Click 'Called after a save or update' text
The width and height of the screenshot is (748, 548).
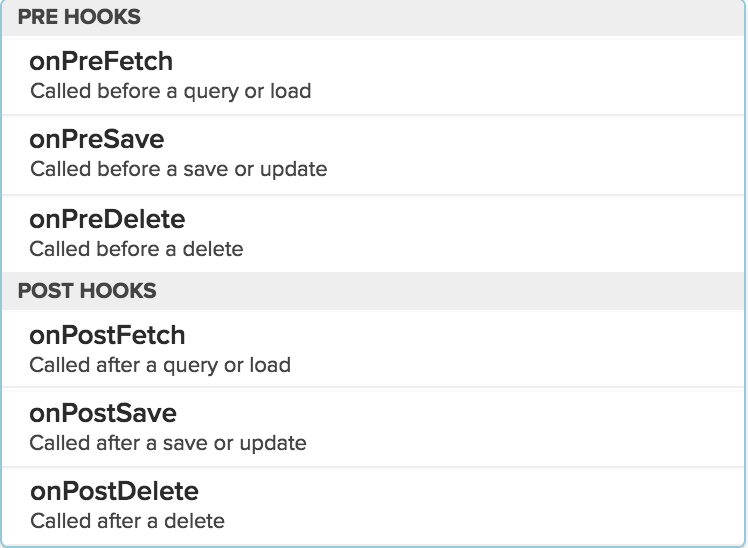point(168,442)
